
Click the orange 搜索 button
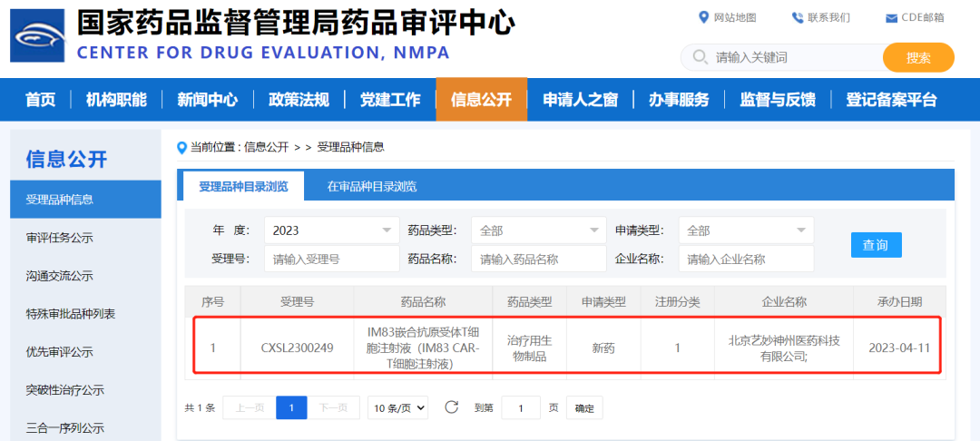click(918, 57)
